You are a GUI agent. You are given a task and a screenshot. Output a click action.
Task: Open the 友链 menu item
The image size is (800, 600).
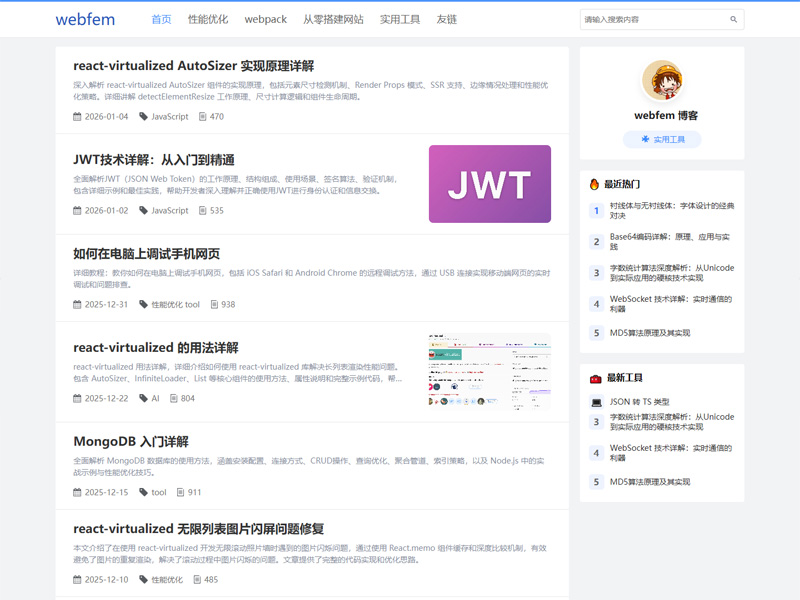click(446, 18)
